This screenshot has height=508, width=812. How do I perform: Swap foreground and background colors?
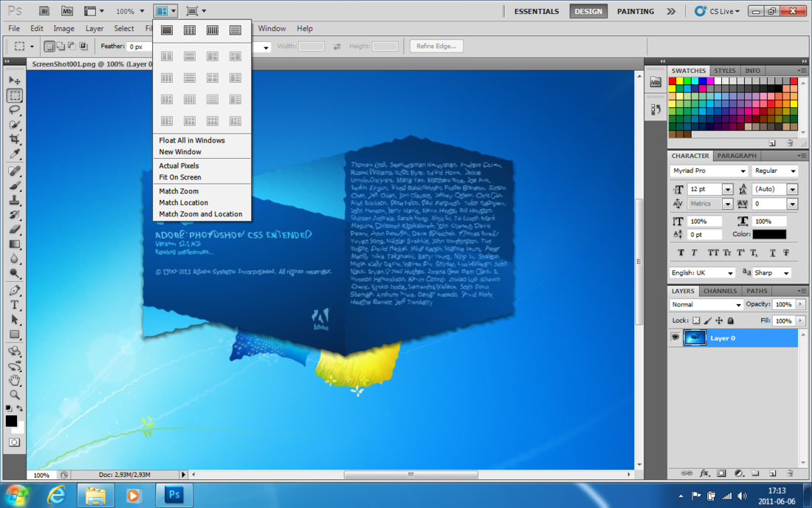(20, 408)
